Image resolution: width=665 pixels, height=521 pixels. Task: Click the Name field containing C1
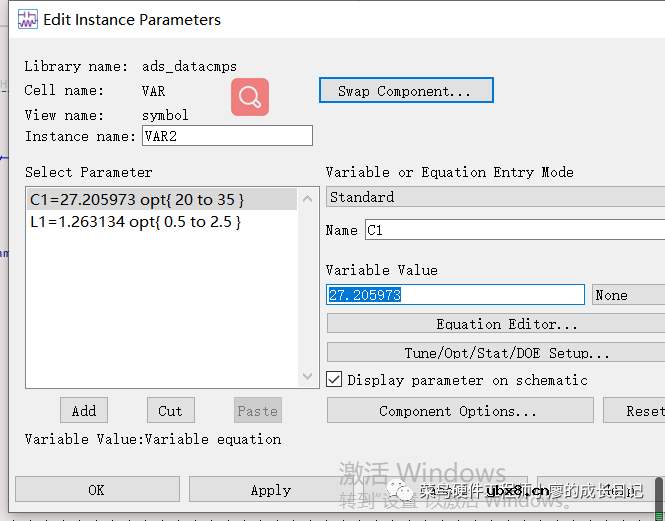[514, 230]
